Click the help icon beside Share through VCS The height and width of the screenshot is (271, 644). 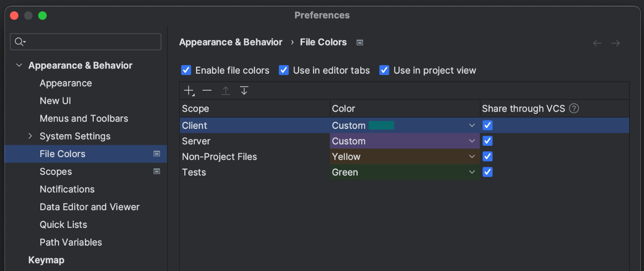click(x=574, y=108)
